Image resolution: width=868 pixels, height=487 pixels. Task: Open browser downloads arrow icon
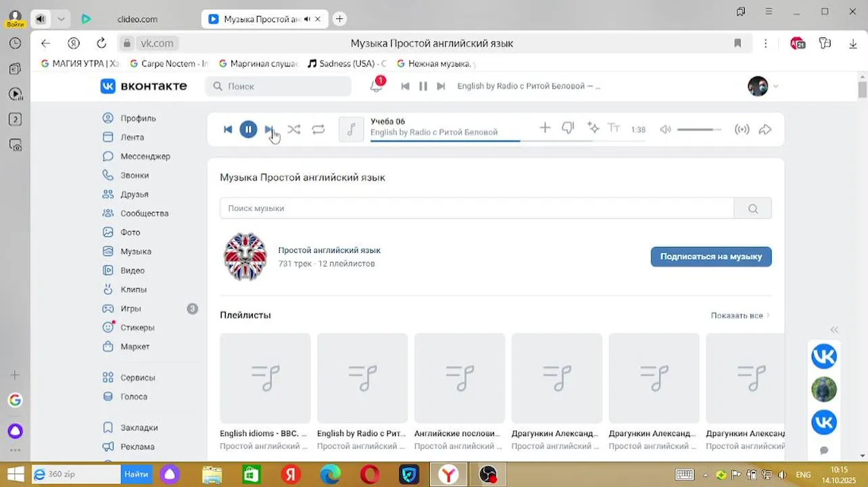tap(853, 43)
